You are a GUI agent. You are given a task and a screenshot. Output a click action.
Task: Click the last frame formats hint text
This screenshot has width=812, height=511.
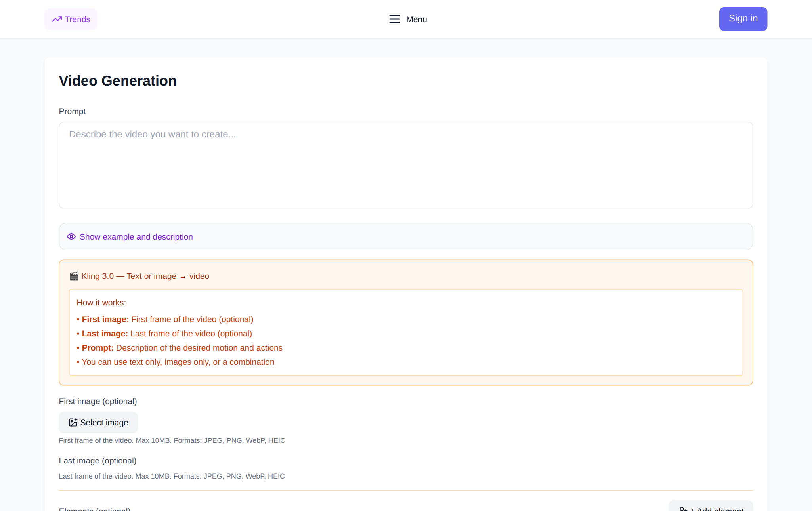tap(172, 476)
